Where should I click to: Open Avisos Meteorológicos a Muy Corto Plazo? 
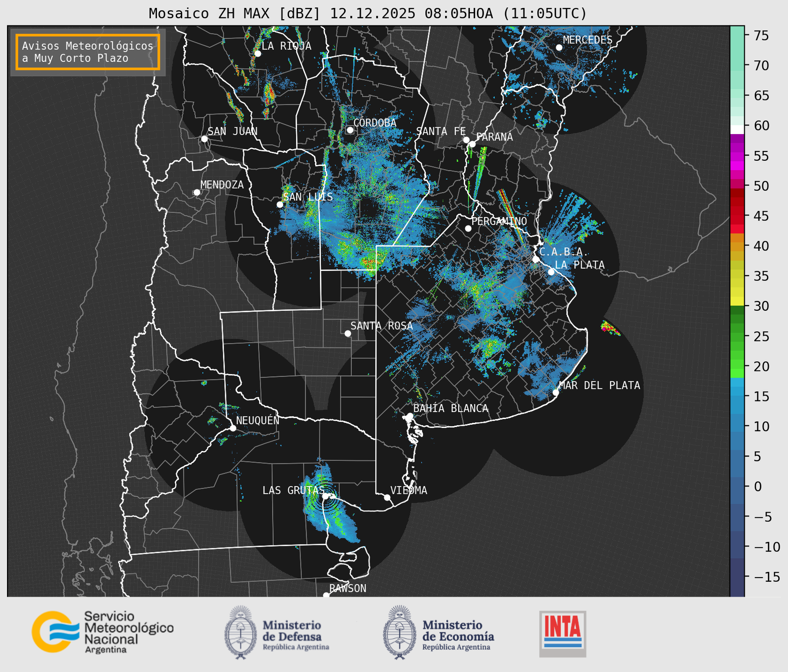88,52
